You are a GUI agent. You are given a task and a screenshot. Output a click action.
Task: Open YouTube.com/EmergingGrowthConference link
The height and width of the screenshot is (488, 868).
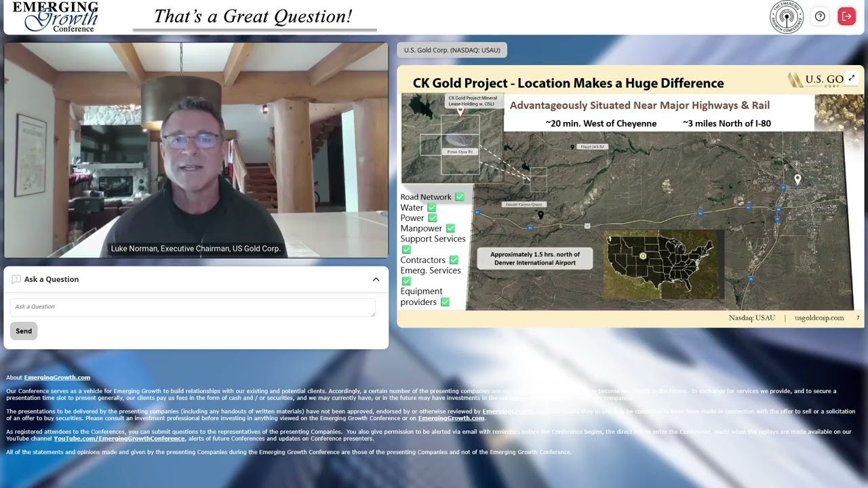point(119,439)
